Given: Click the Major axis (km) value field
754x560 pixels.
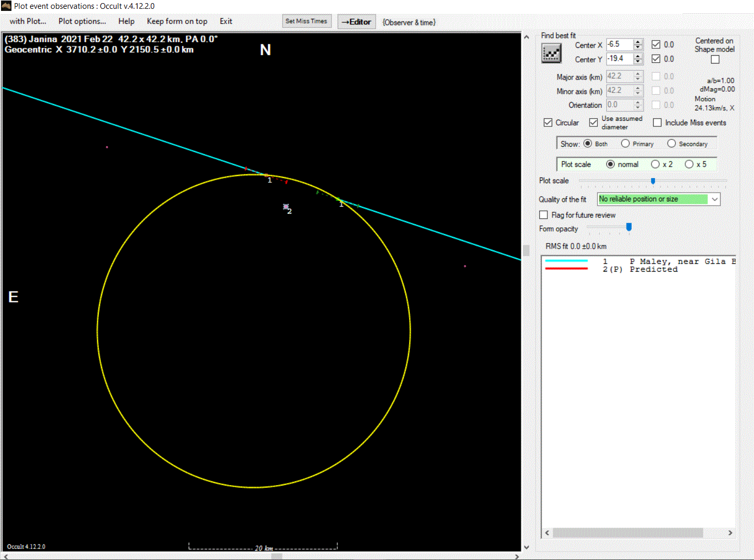Looking at the screenshot, I should pyautogui.click(x=619, y=76).
